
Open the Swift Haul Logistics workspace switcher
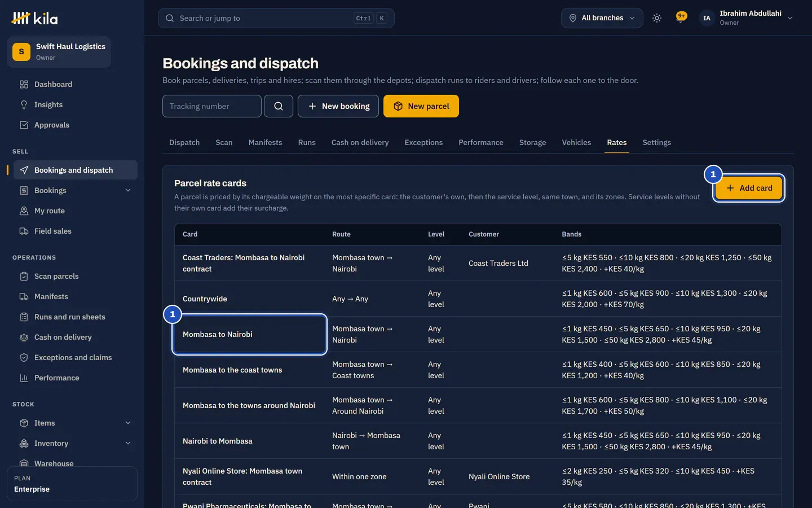pos(59,52)
